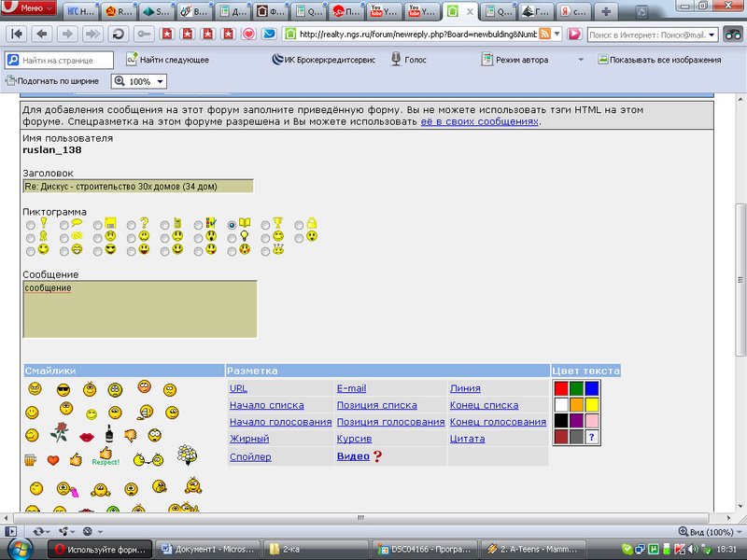Click the blue mail envelope icon
The width and height of the screenshot is (747, 560).
(269, 35)
